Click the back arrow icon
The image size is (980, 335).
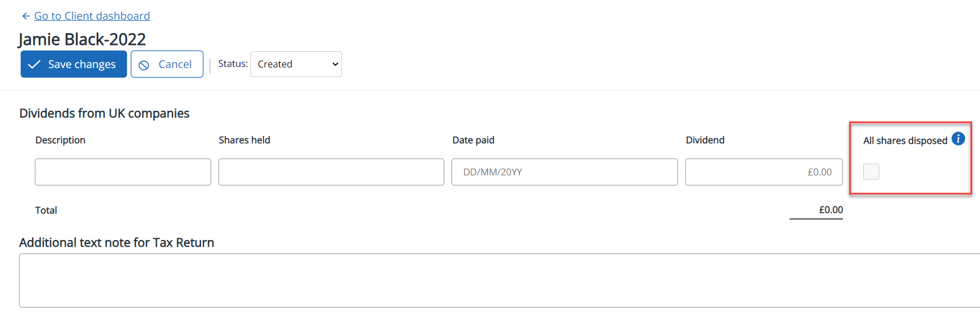click(26, 16)
